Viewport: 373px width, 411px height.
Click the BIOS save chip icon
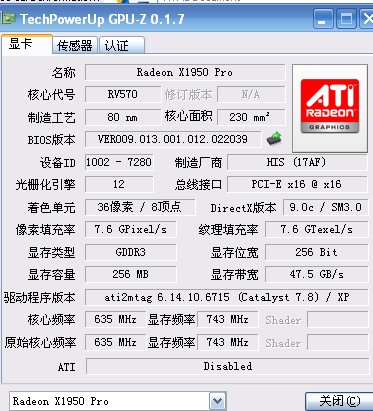274,139
